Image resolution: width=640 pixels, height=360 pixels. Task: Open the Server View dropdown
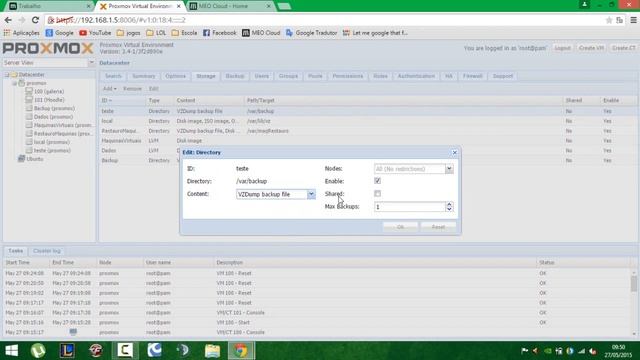(91, 62)
